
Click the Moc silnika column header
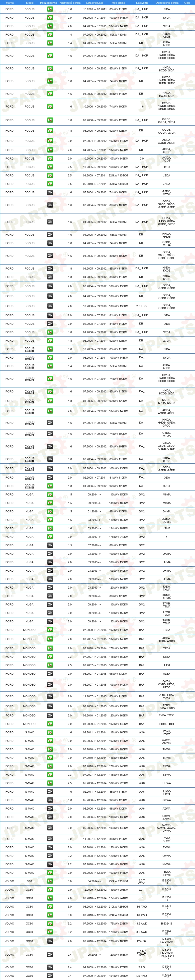coord(118,3)
